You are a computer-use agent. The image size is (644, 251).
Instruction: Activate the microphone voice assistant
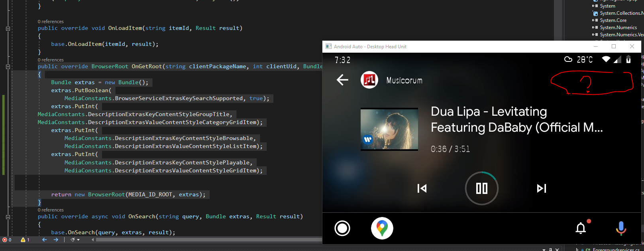621,228
